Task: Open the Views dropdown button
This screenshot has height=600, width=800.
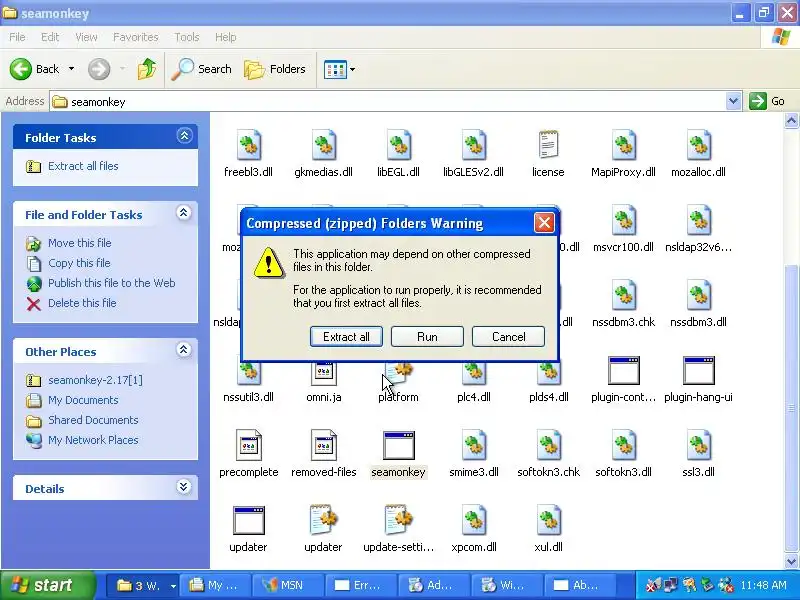Action: pos(339,69)
